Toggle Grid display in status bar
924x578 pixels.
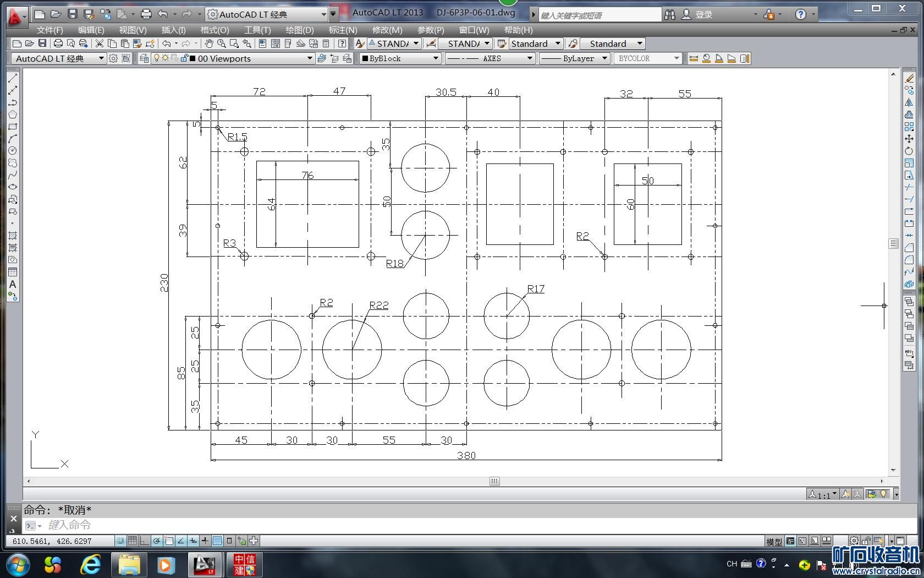(x=133, y=541)
